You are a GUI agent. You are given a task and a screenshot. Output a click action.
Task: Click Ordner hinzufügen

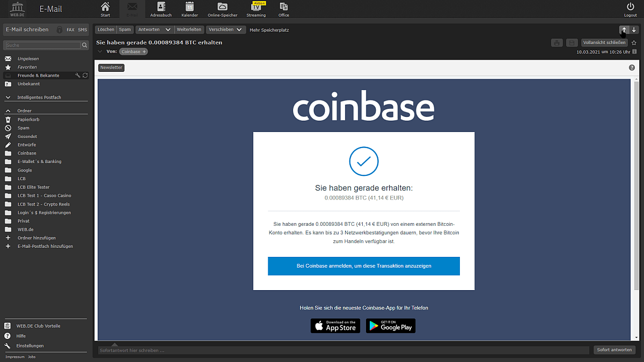[36, 238]
